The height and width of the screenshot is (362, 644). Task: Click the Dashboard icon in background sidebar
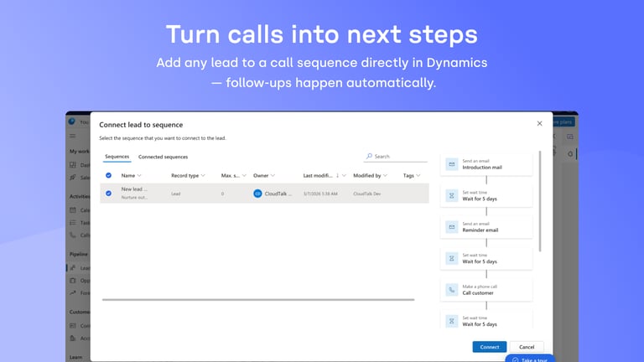click(73, 165)
